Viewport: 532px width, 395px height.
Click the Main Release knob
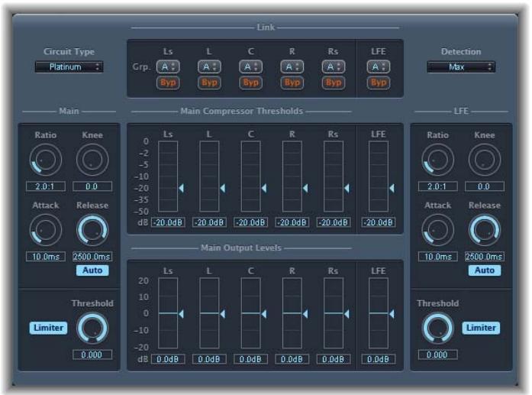click(92, 230)
